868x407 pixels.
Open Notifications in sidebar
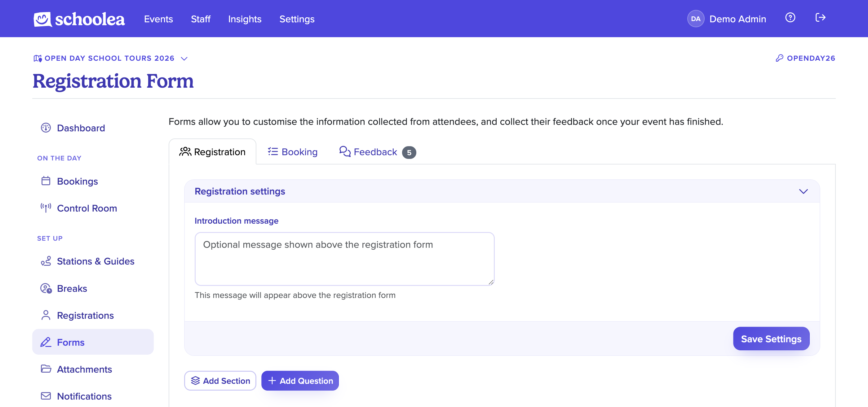click(93, 396)
